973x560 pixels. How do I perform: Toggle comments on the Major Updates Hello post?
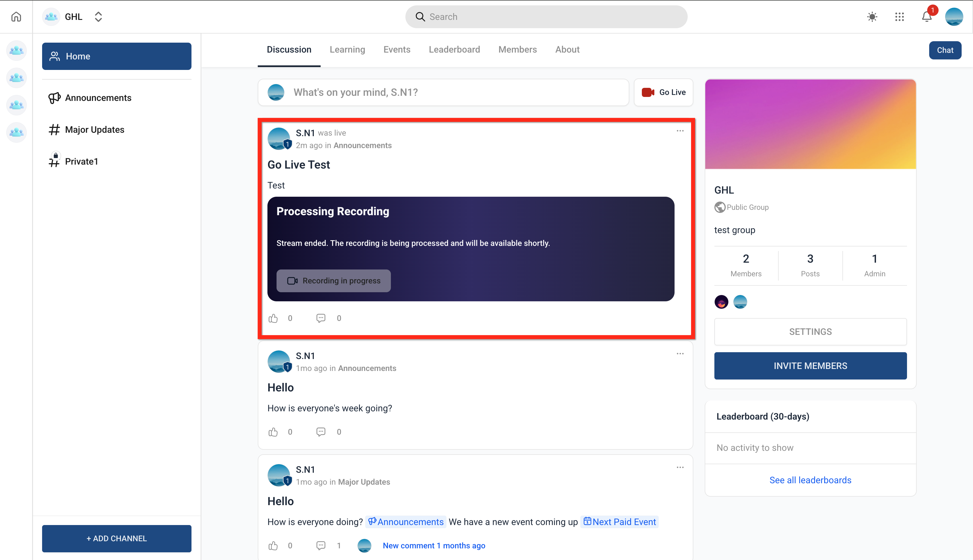click(321, 546)
